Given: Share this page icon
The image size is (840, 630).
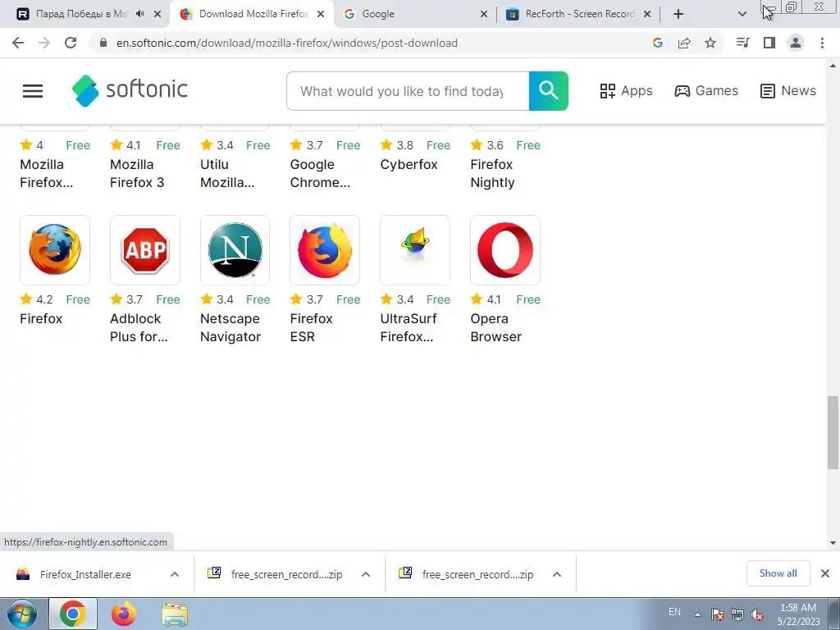Looking at the screenshot, I should tap(684, 43).
